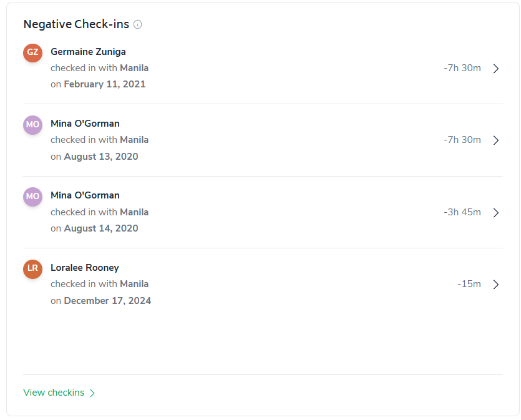
Task: Click the arrow next to View checkins
Action: tap(92, 393)
